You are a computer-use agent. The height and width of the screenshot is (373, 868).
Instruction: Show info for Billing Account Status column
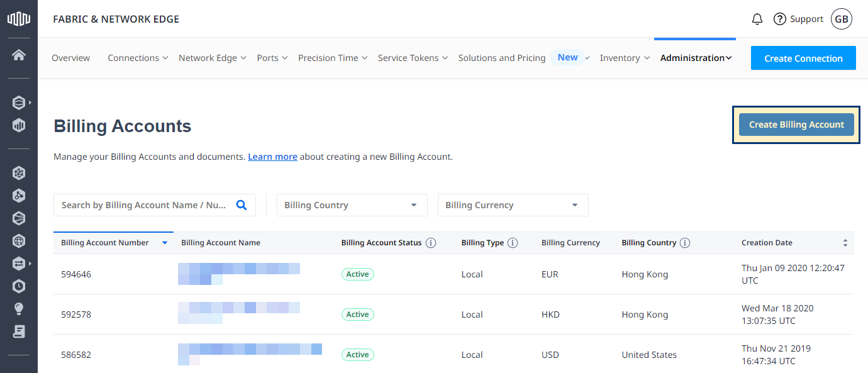pyautogui.click(x=431, y=243)
